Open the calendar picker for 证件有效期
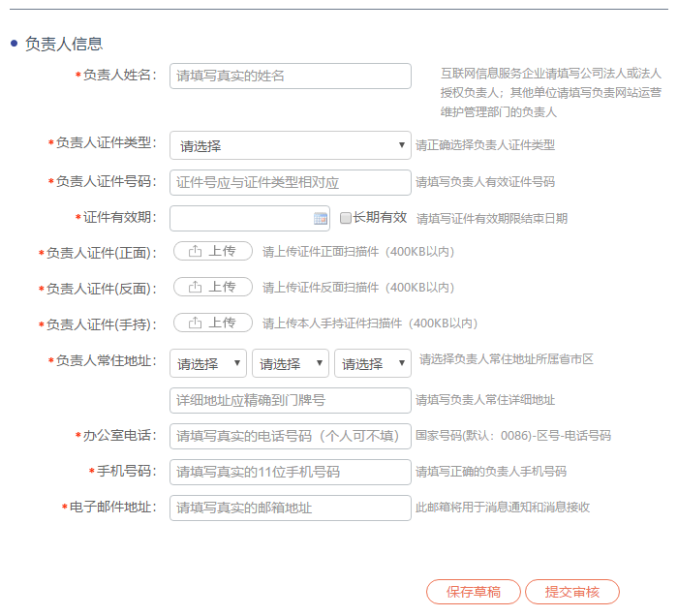 pyautogui.click(x=321, y=218)
